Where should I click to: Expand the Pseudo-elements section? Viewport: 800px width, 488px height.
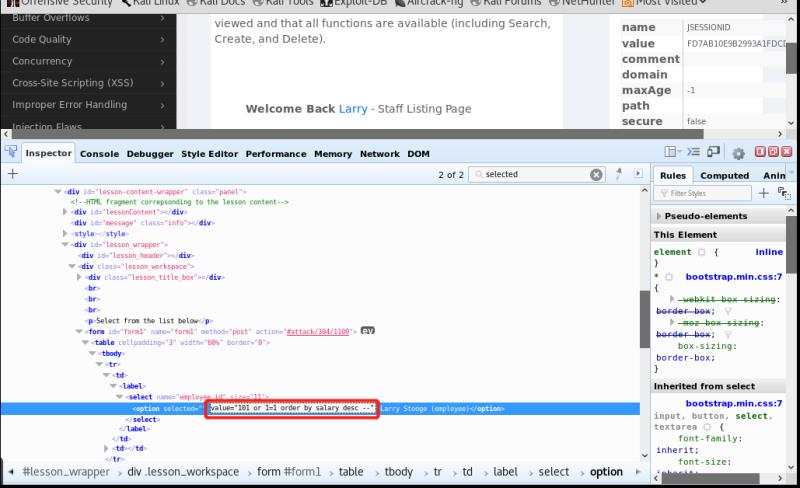(x=659, y=216)
